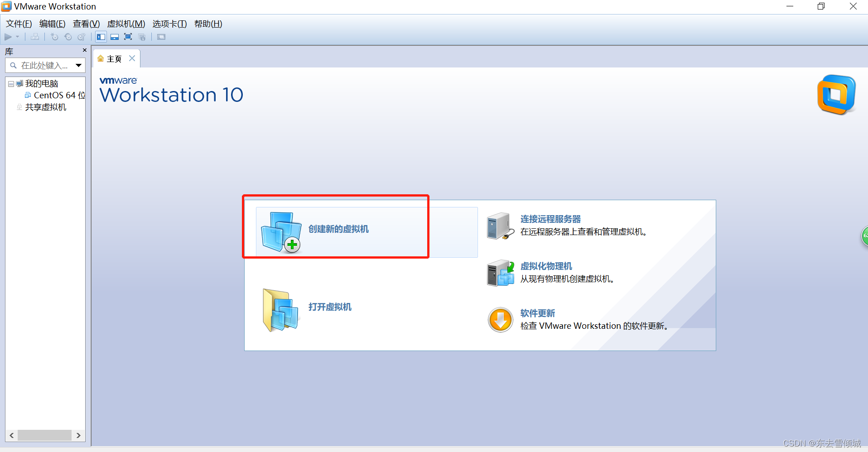Click the send Ctrl+Alt+Del toolbar icon
This screenshot has width=868, height=452.
(35, 37)
